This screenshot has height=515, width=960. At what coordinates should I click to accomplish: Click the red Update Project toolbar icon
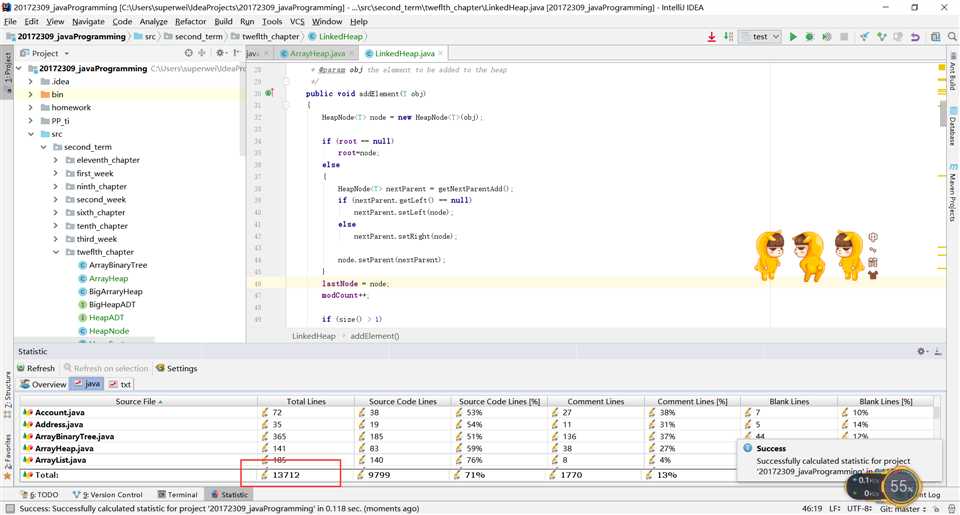point(711,37)
